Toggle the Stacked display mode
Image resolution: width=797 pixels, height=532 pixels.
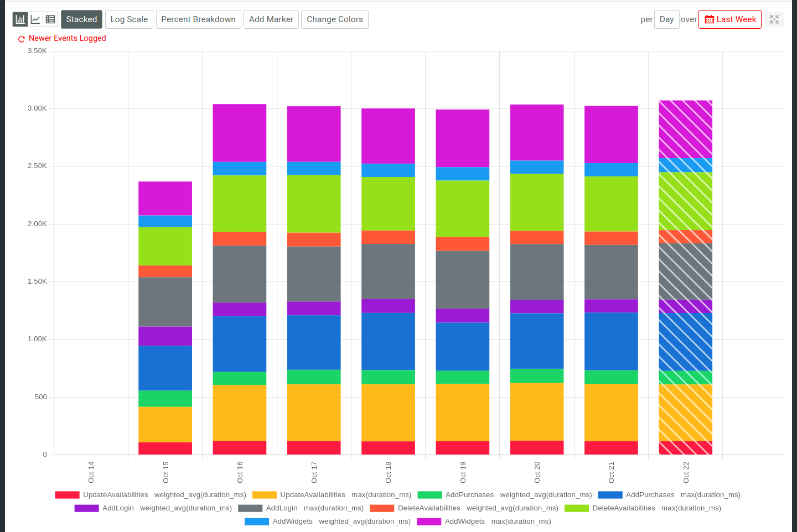pyautogui.click(x=81, y=19)
